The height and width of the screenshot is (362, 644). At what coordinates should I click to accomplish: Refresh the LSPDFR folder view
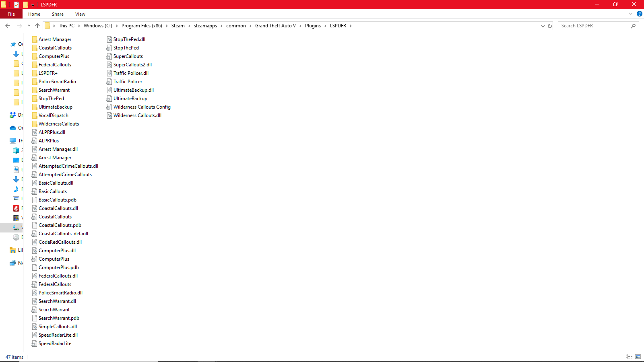(x=550, y=26)
